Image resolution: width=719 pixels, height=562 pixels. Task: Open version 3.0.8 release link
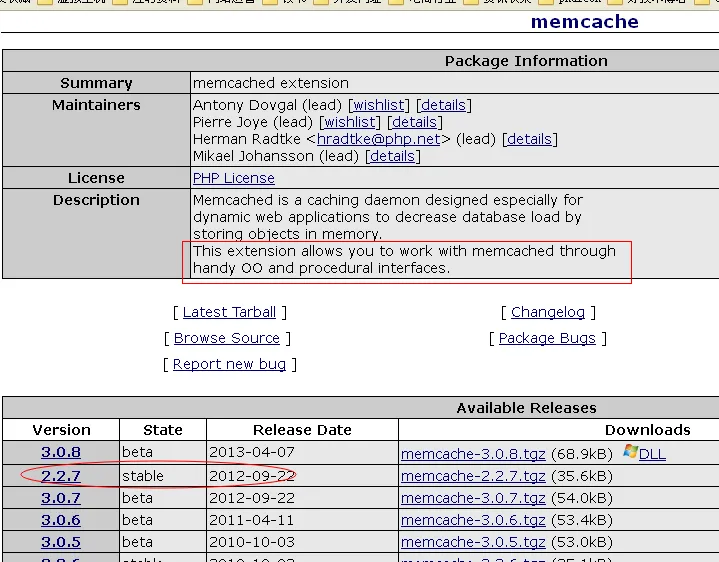point(61,452)
